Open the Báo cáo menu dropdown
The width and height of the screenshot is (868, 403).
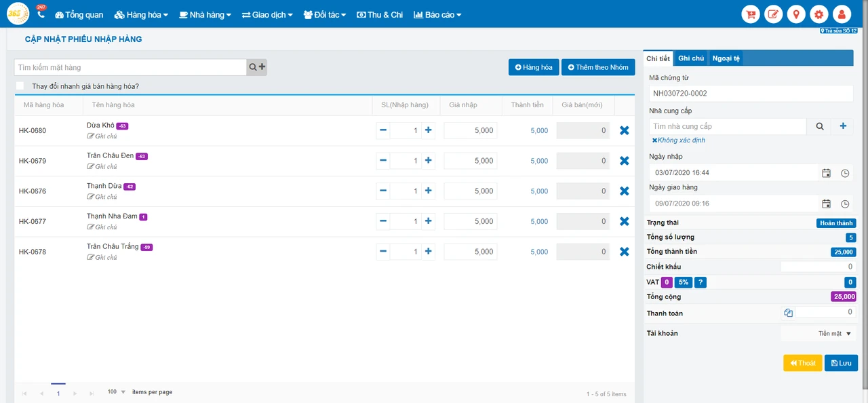pyautogui.click(x=437, y=14)
